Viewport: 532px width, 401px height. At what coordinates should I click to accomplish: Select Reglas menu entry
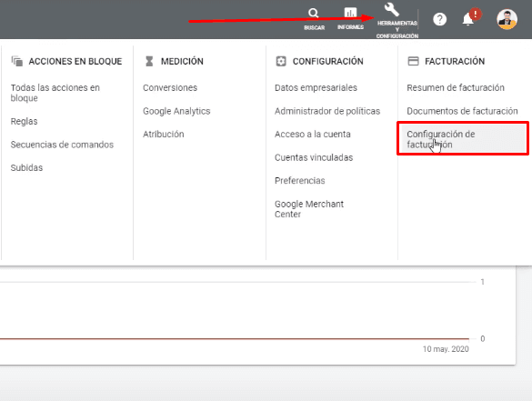click(x=24, y=121)
